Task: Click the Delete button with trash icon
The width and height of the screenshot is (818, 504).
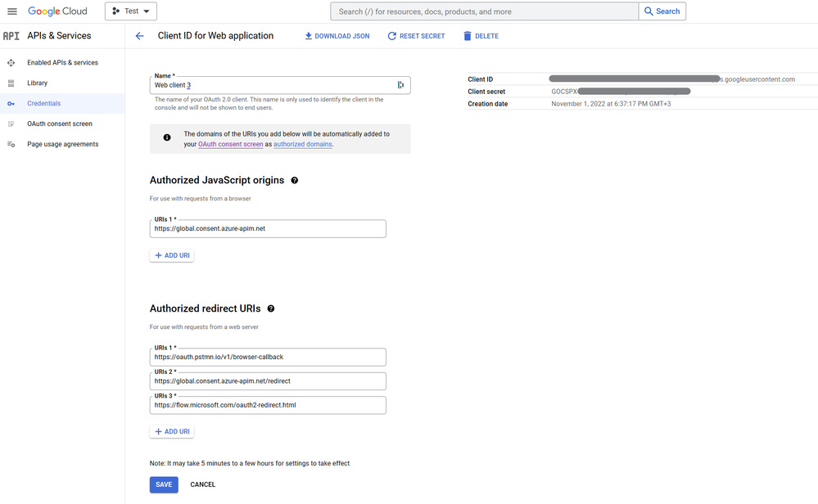Action: coord(481,36)
